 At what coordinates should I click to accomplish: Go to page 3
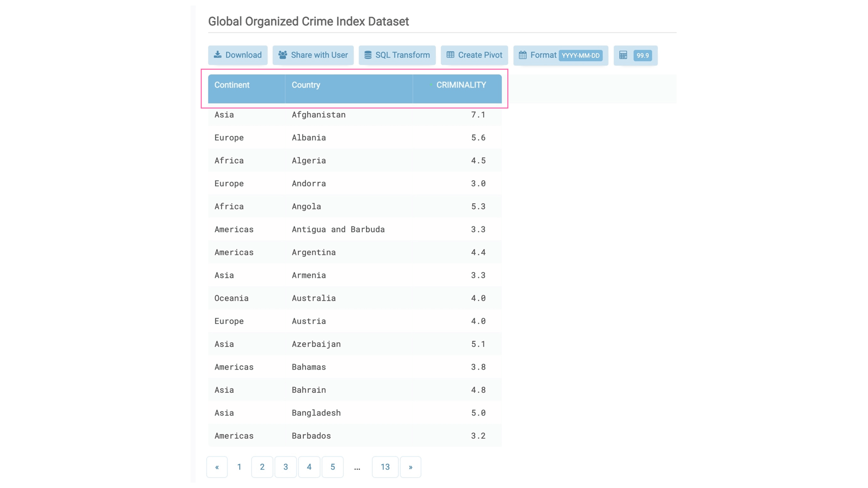(x=286, y=467)
